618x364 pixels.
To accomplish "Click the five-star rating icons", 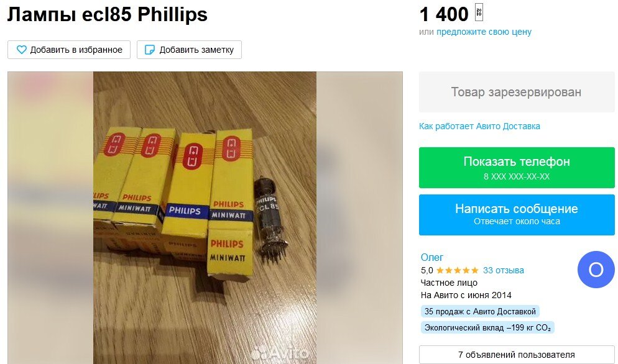I will pos(457,270).
